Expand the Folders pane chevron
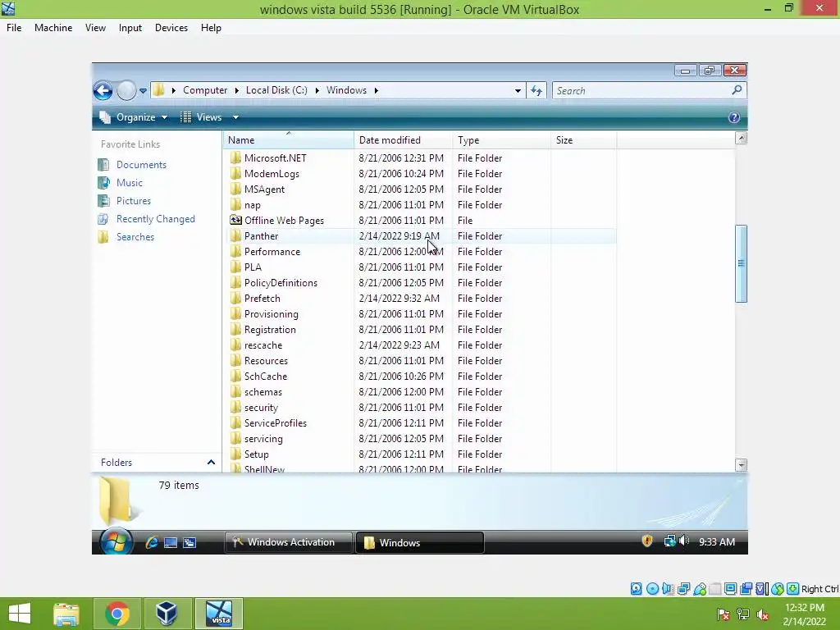This screenshot has width=840, height=630. [x=211, y=462]
